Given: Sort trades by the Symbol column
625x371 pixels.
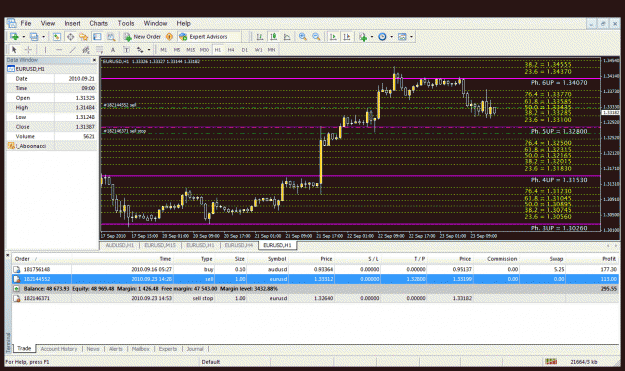Looking at the screenshot, I should click(x=277, y=259).
